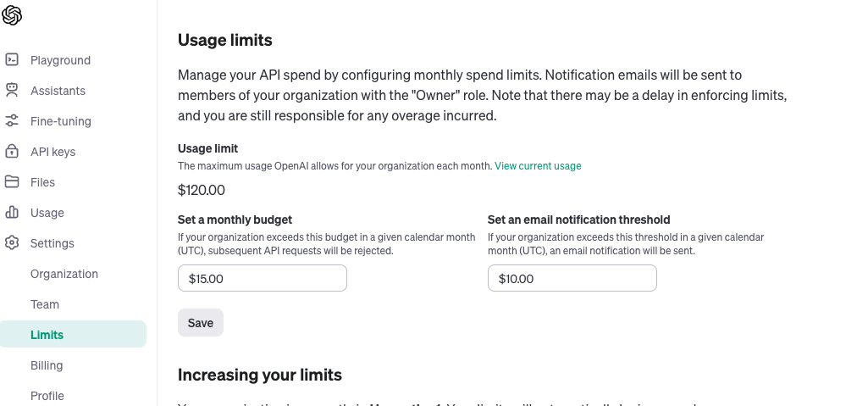Focus the monthly budget input field
Screen dimensions: 868x406
(263, 278)
